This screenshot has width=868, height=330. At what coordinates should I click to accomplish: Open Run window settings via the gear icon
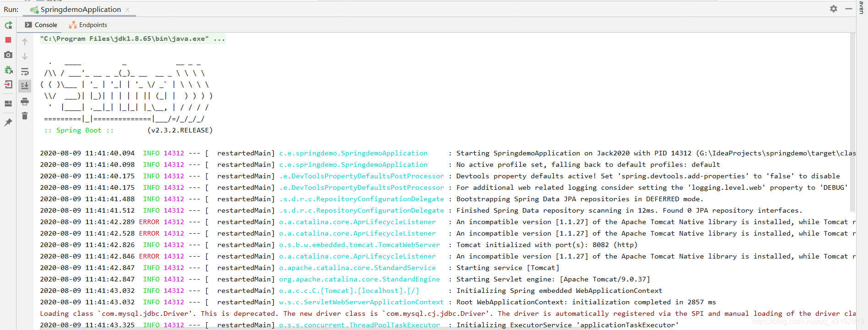pyautogui.click(x=834, y=9)
